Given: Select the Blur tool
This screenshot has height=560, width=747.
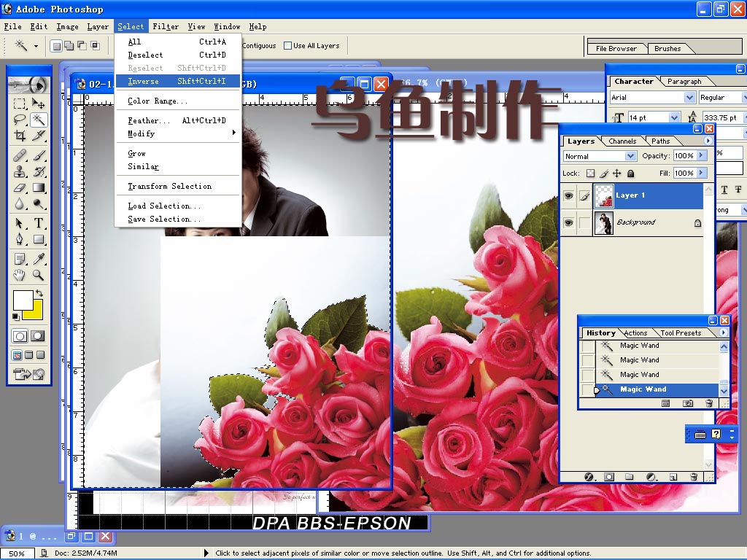Looking at the screenshot, I should (20, 204).
